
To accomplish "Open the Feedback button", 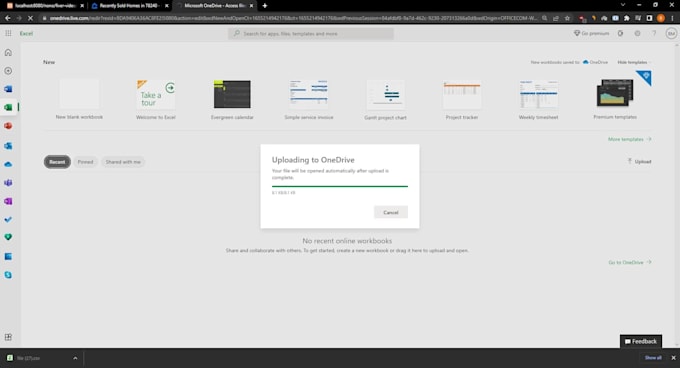I will pos(641,341).
